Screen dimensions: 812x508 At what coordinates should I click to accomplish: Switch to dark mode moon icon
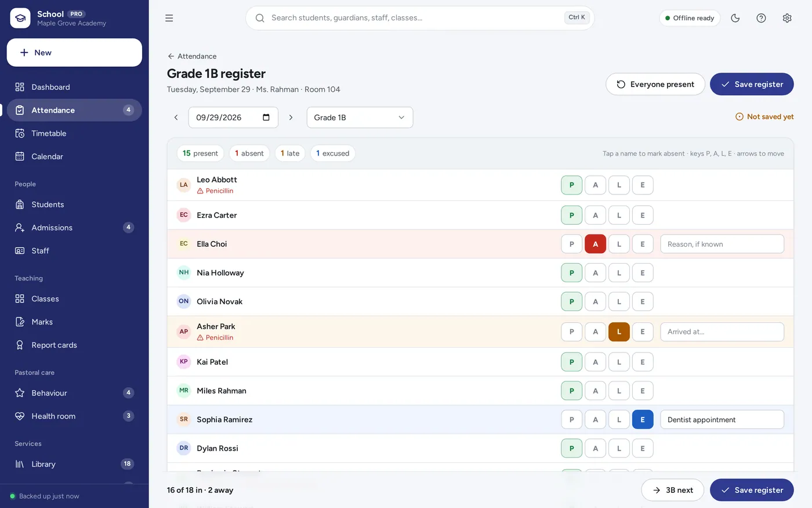point(735,18)
